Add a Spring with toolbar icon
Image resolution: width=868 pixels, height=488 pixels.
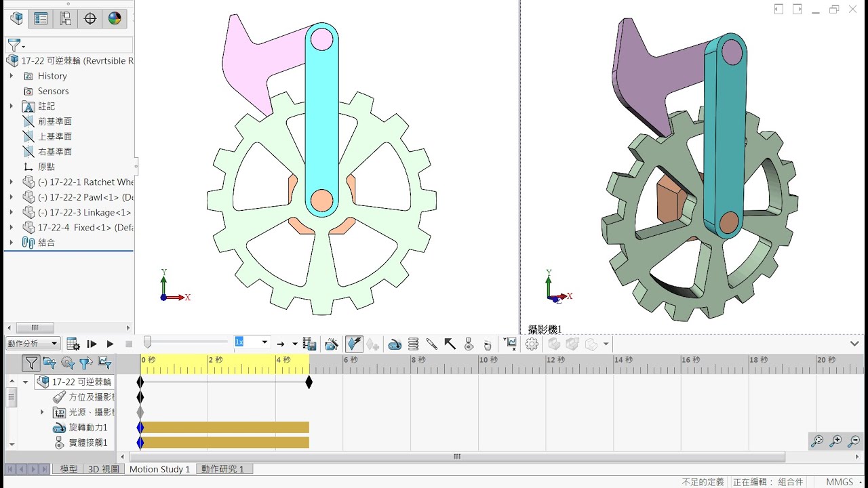[413, 344]
